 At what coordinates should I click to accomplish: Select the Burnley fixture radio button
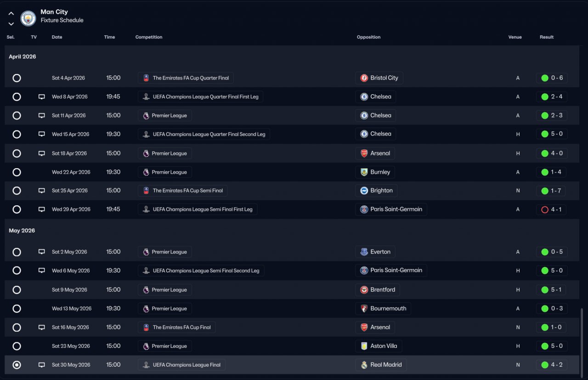pos(17,172)
